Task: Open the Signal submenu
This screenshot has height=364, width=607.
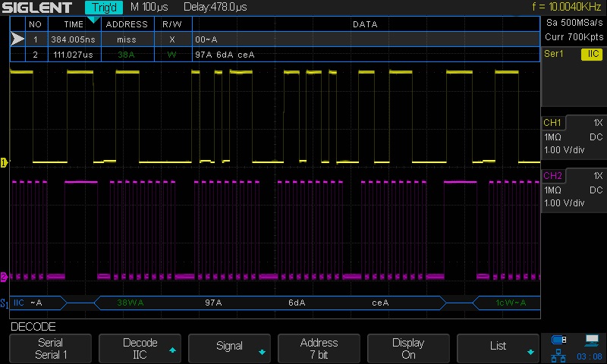Action: coord(230,349)
